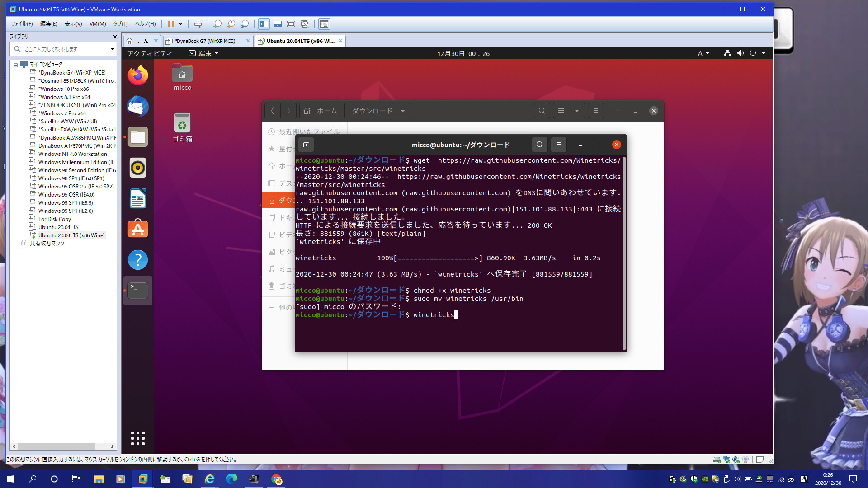Open the 端末 app menu in top bar
The height and width of the screenshot is (488, 868).
204,53
